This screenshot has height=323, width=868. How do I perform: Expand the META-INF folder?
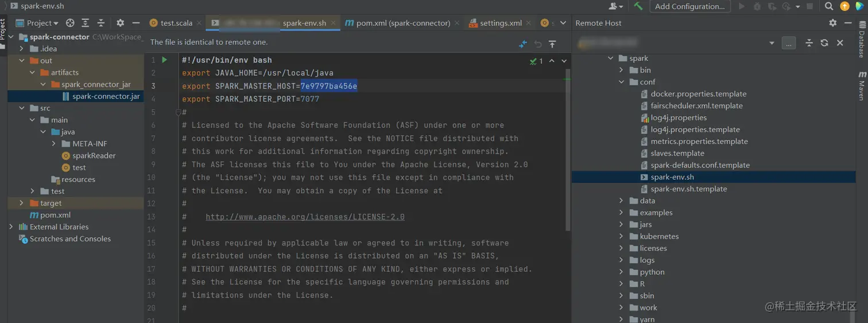(x=53, y=144)
